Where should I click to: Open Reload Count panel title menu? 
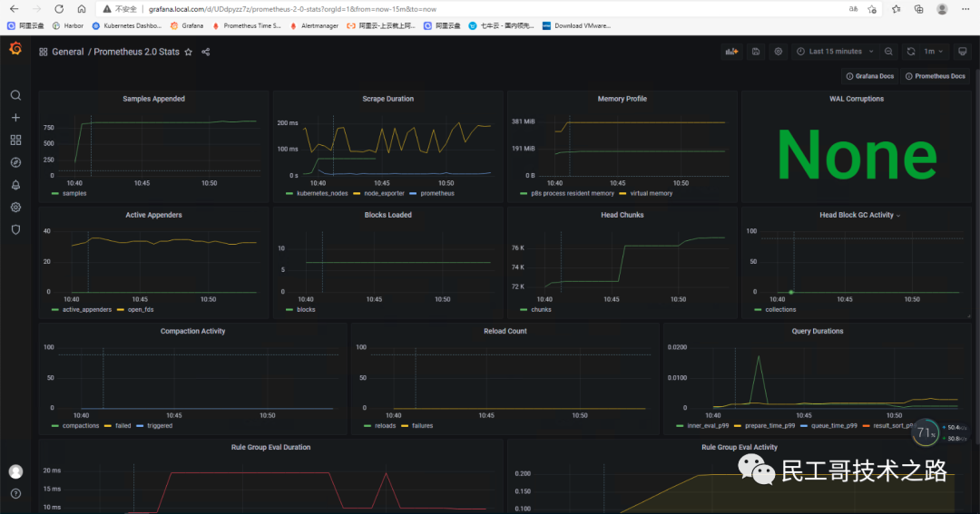pos(505,331)
